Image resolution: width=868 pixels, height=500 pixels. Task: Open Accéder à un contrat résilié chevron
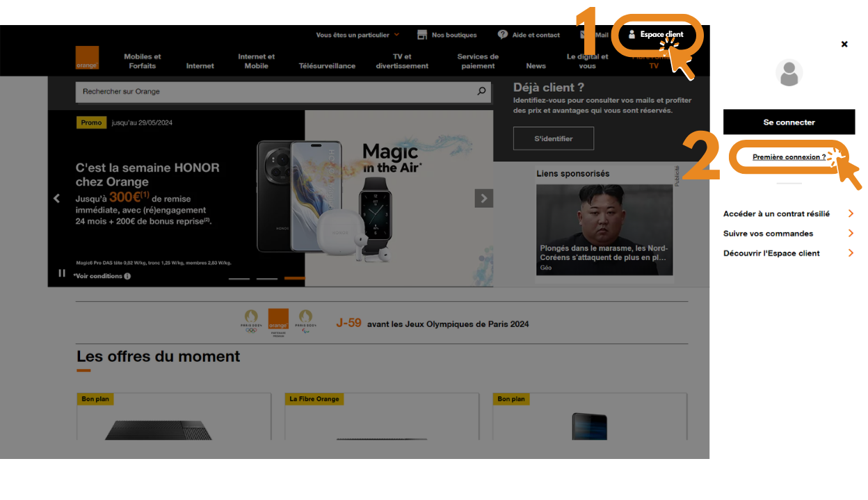click(851, 213)
